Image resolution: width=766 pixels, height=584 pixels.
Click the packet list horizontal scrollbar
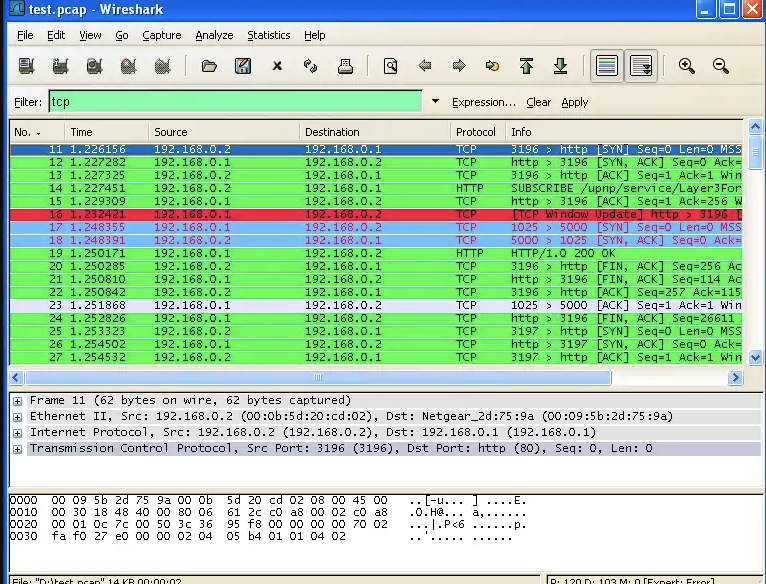318,378
